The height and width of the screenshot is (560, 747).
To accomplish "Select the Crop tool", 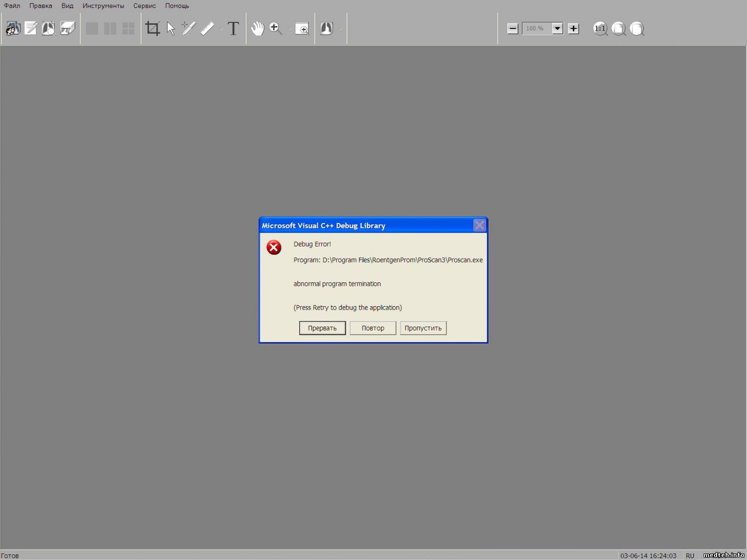I will click(152, 28).
